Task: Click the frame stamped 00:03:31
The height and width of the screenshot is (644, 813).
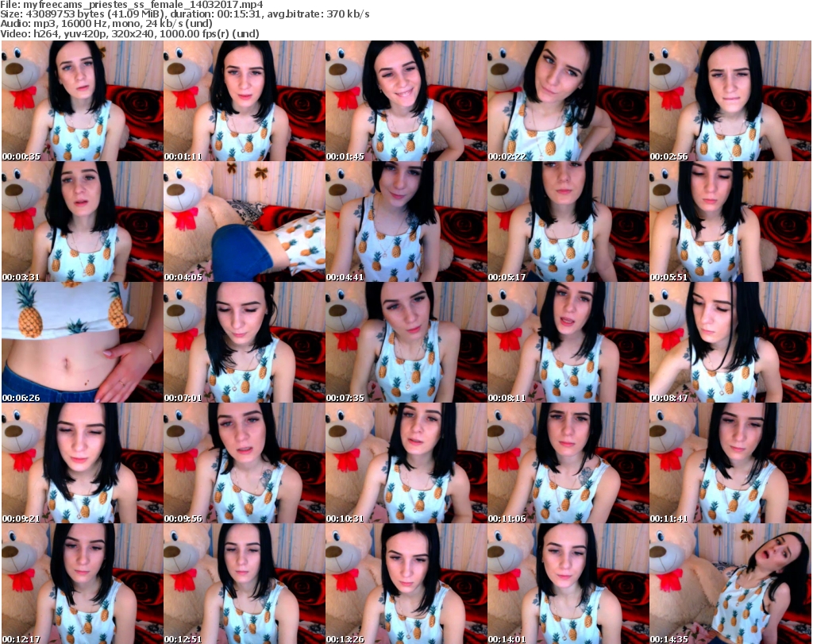Action: pos(82,222)
